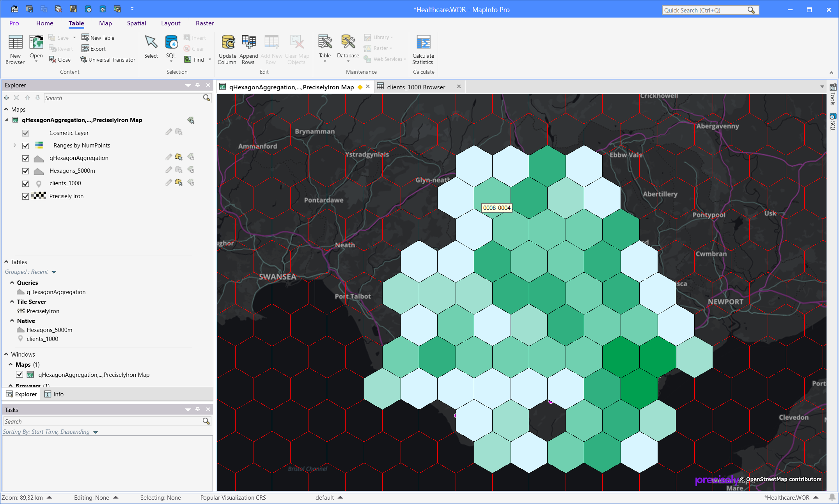
Task: Toggle the Precisely Iron layer checkbox
Action: click(x=26, y=196)
